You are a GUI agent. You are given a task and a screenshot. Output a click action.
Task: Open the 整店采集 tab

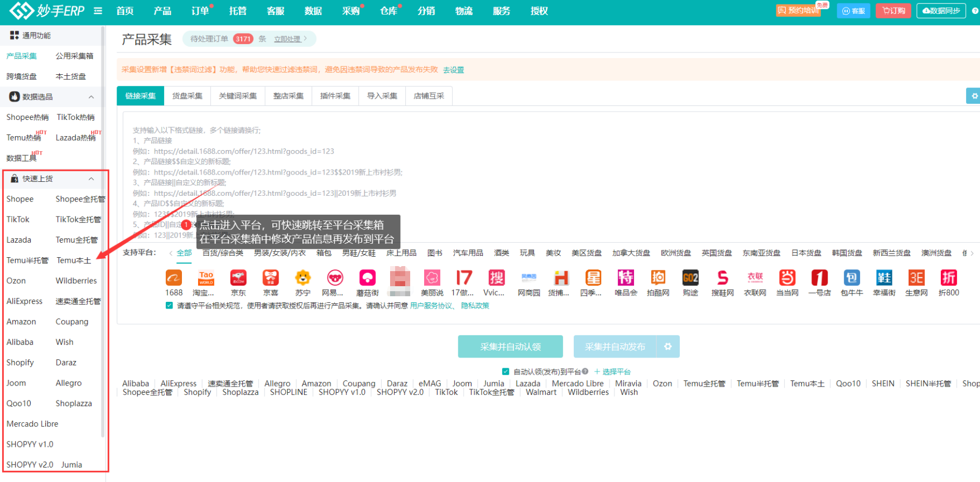[x=289, y=96]
